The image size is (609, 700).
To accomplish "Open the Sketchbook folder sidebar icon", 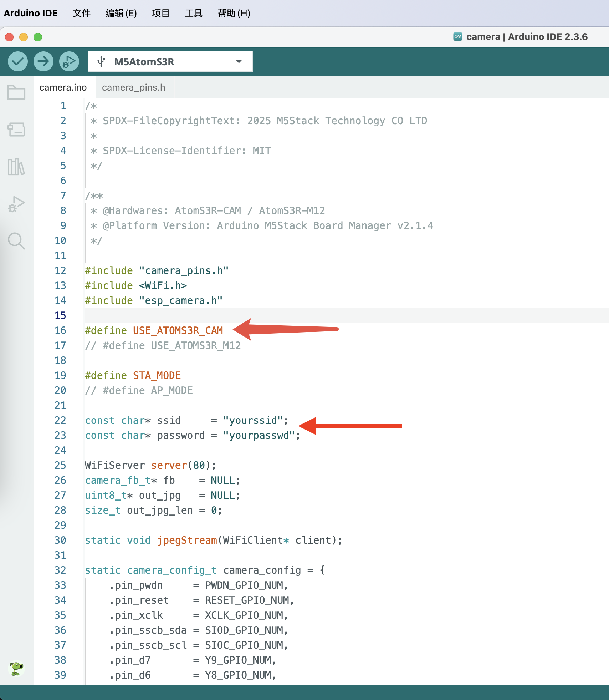I will coord(16,92).
